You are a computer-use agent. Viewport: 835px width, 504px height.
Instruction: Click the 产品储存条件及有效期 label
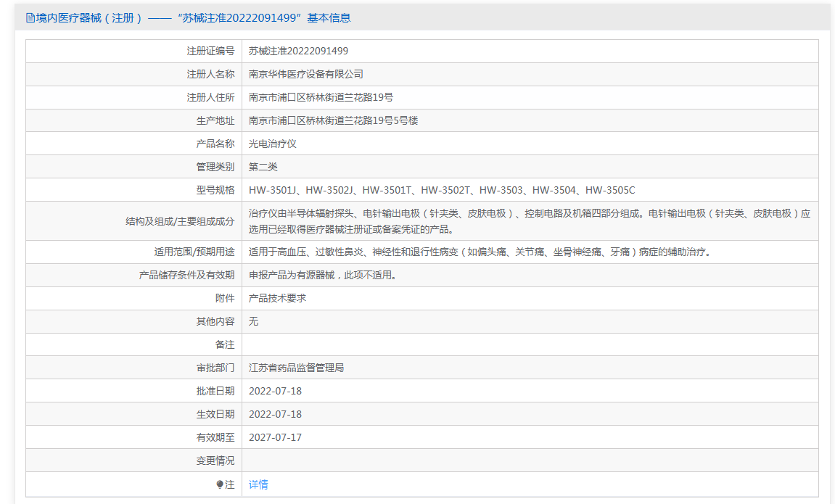187,275
